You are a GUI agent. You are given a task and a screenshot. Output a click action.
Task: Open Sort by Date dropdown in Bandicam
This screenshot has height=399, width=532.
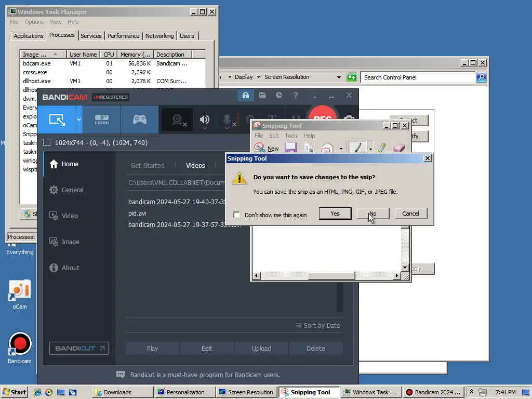coord(317,325)
